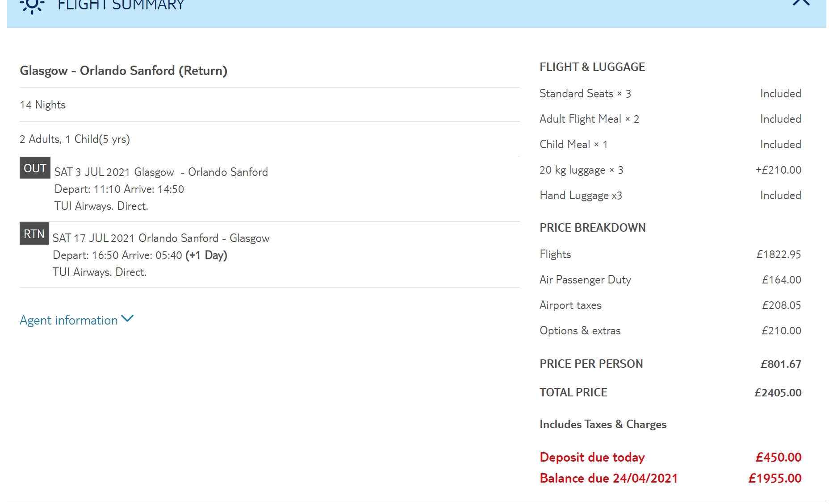Click the sun icon beside Flight Summary

click(x=32, y=5)
